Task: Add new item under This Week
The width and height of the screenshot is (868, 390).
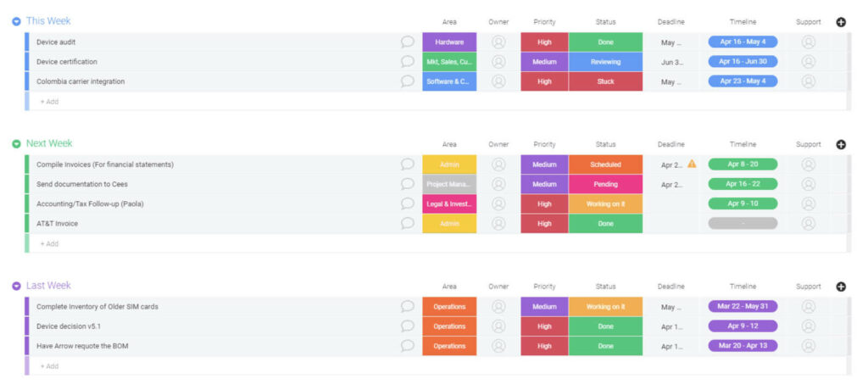Action: coord(49,102)
